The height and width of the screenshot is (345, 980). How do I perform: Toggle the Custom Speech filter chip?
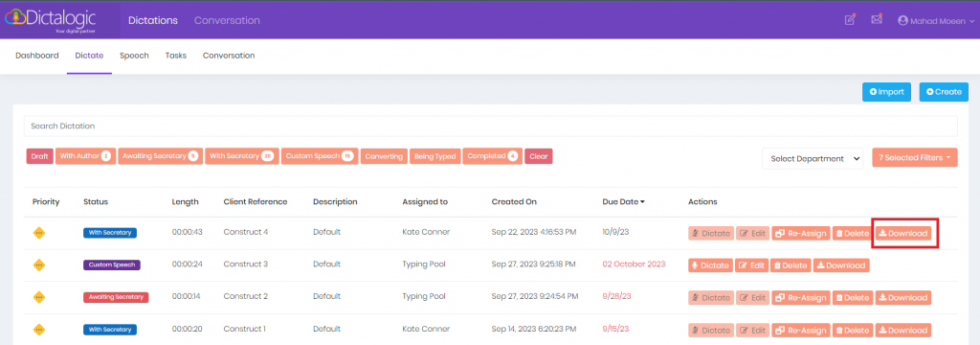pos(320,156)
